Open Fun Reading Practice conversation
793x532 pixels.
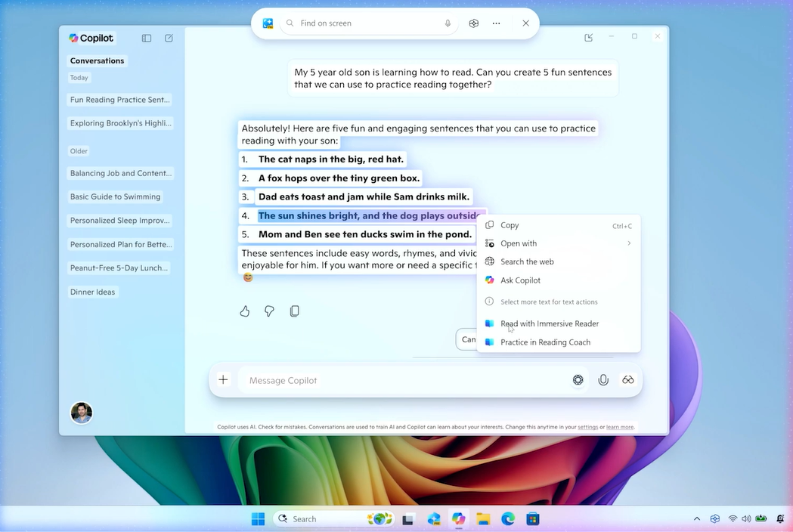(120, 100)
